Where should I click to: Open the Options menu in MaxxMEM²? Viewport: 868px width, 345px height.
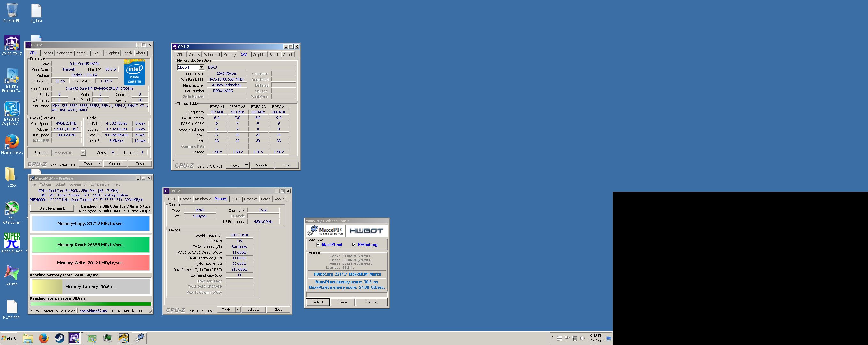tap(46, 184)
